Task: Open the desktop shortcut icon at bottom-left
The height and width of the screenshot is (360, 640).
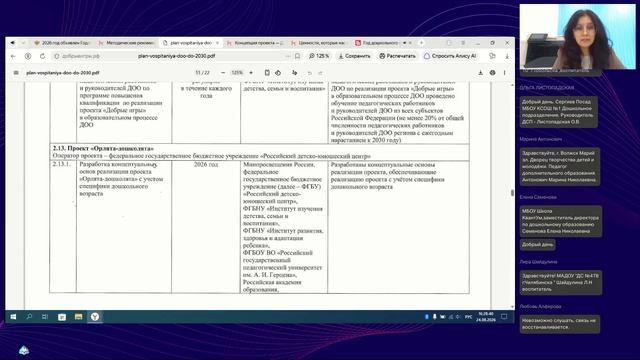Action: click(x=24, y=350)
